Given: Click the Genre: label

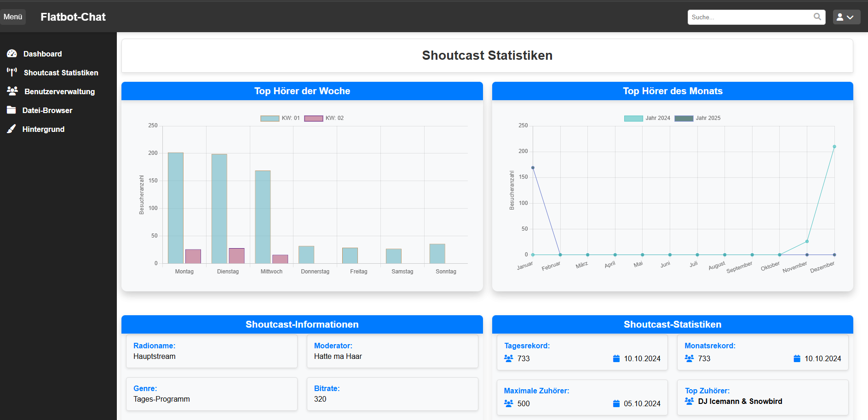Looking at the screenshot, I should tap(145, 388).
